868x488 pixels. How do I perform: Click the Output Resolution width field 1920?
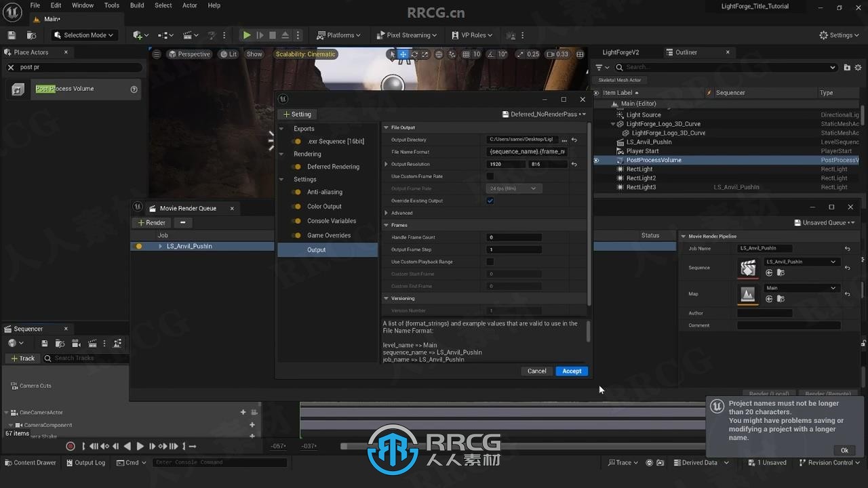(x=507, y=164)
